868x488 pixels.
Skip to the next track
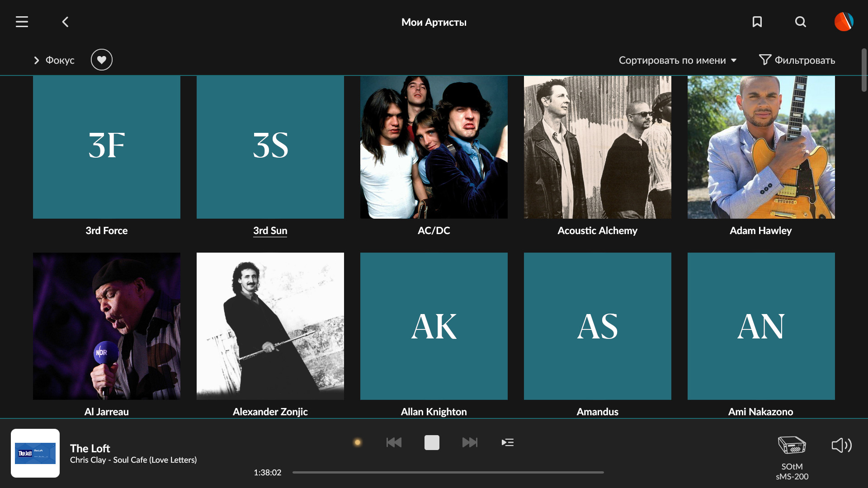(470, 442)
